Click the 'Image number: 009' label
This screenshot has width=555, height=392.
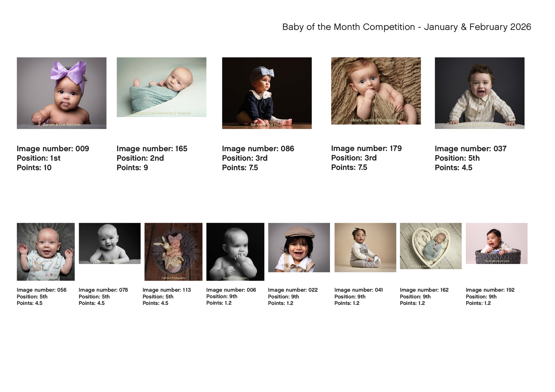coord(53,149)
